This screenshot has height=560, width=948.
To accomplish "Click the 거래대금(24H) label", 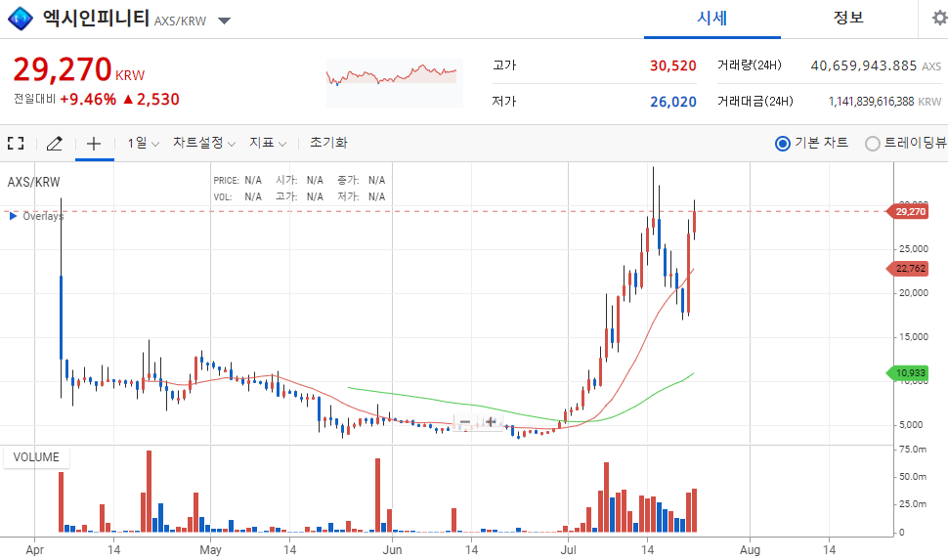I will click(755, 101).
